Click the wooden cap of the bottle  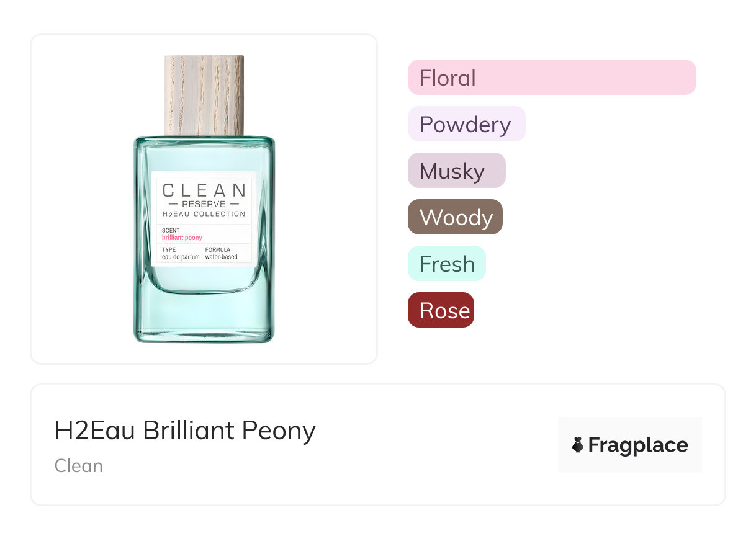point(204,95)
